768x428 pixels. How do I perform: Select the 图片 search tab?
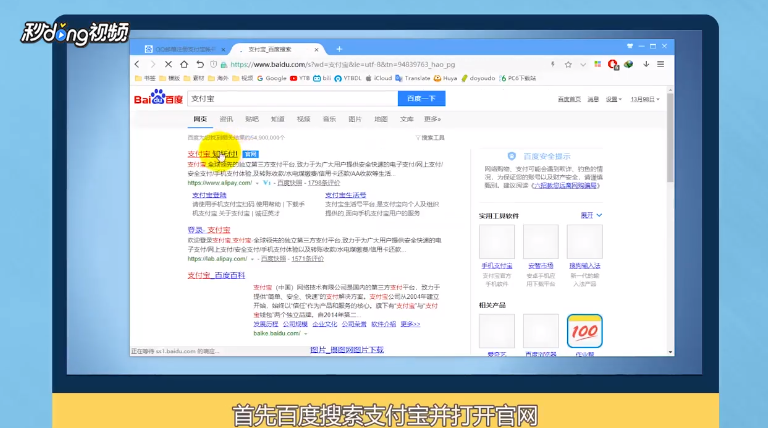(x=355, y=119)
